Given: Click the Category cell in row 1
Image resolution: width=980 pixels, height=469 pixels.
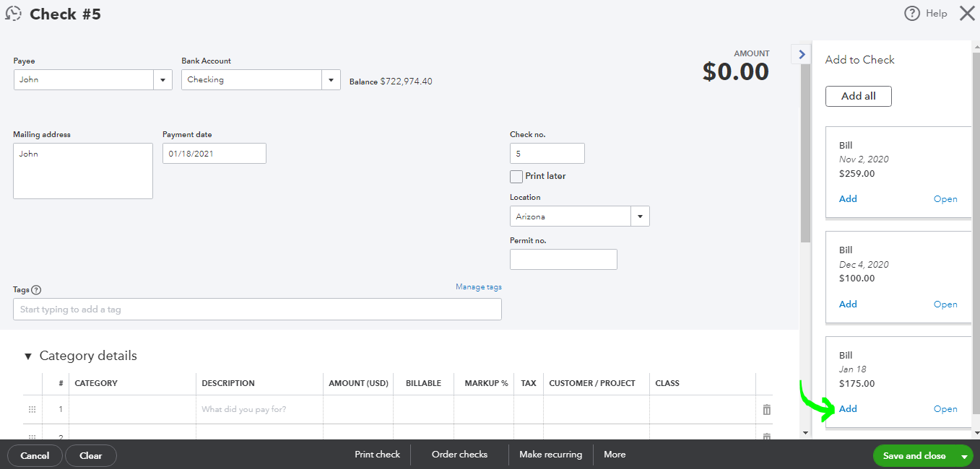Looking at the screenshot, I should [133, 410].
